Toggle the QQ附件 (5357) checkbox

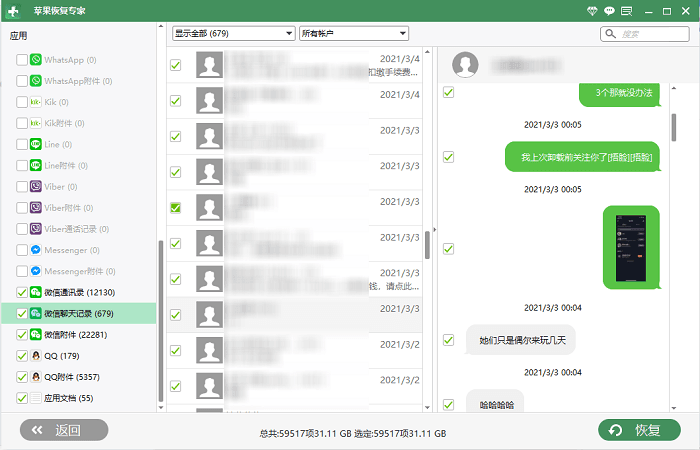(x=22, y=377)
